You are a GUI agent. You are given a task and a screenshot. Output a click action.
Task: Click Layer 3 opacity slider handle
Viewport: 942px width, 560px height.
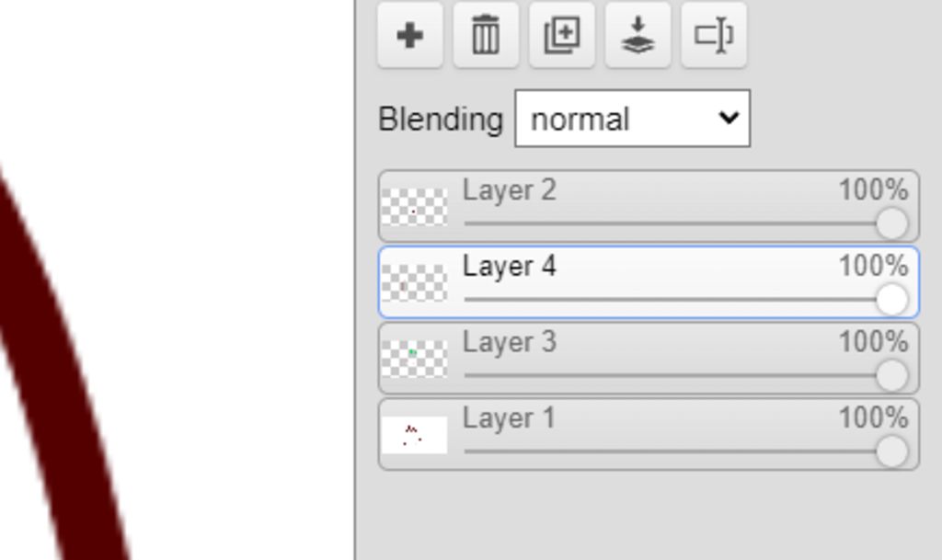tap(891, 375)
